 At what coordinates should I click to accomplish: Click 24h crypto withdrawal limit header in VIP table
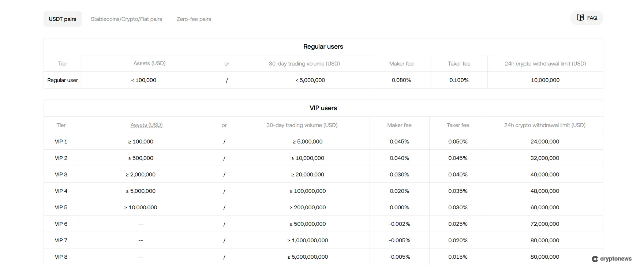pyautogui.click(x=545, y=125)
